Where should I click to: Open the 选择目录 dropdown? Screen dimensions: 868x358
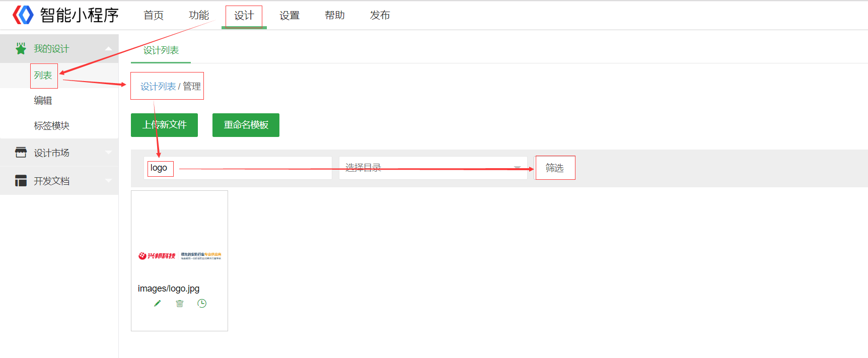tap(433, 168)
